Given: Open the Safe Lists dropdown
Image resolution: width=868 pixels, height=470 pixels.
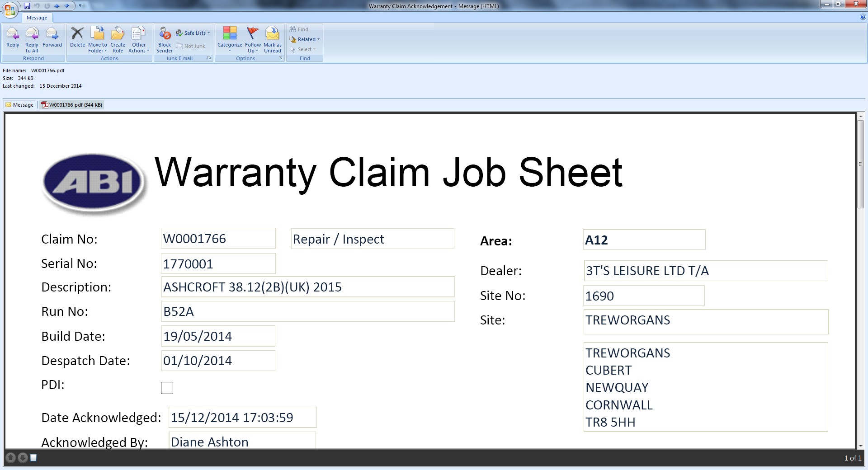Looking at the screenshot, I should [194, 33].
